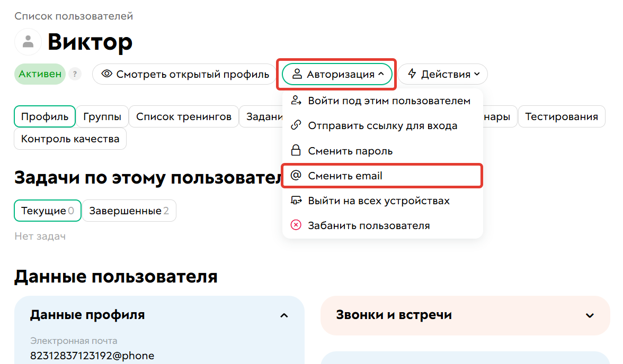Open the Контроль качества tab
Screen dimensions: 623x364
click(70, 139)
